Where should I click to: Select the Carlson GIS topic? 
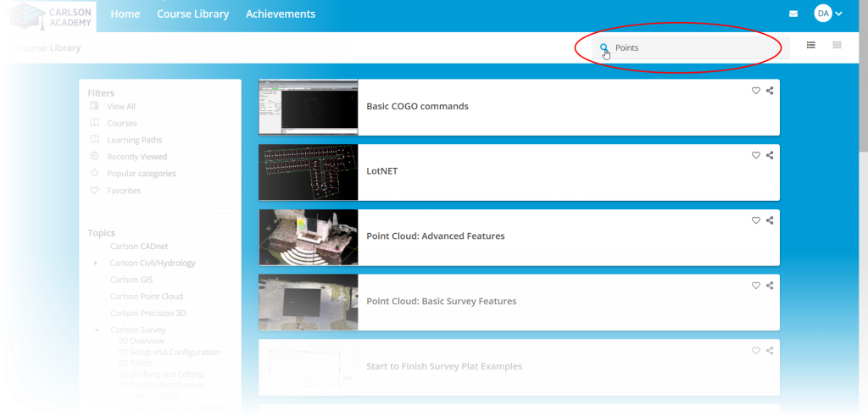[131, 280]
